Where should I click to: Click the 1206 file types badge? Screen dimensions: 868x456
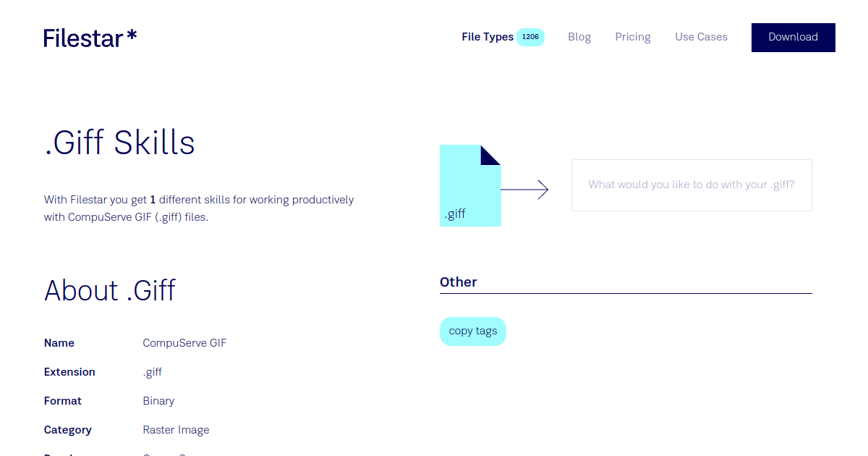(x=530, y=36)
